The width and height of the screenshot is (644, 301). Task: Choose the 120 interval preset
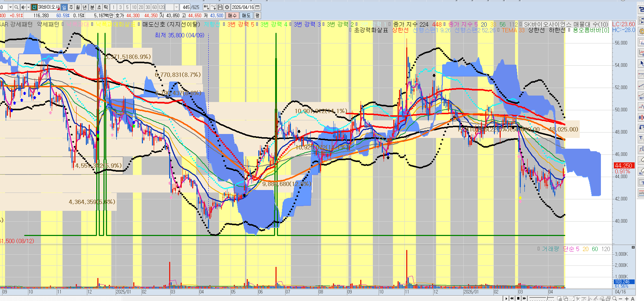162,7
